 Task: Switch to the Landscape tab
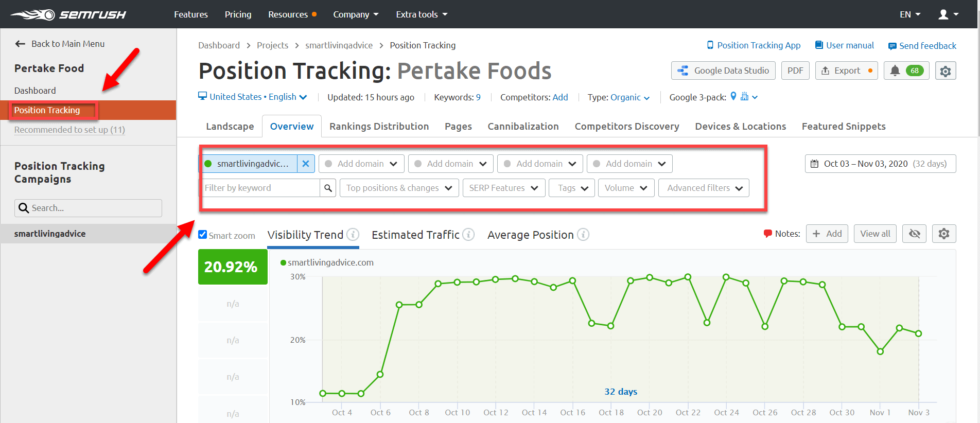click(230, 126)
